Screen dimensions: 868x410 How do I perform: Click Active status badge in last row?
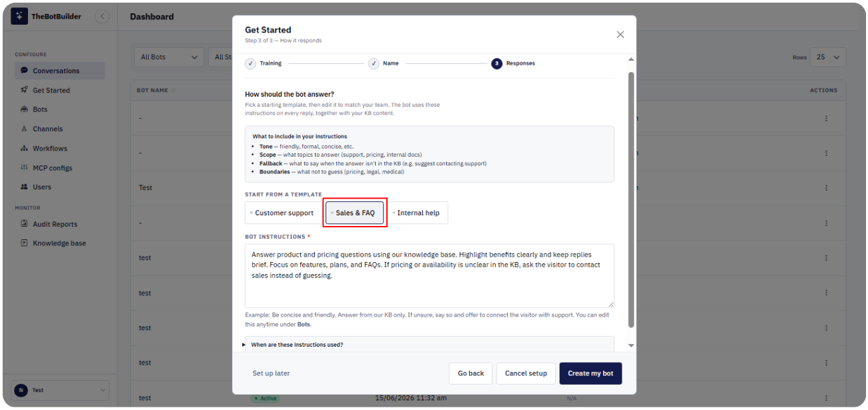point(264,398)
